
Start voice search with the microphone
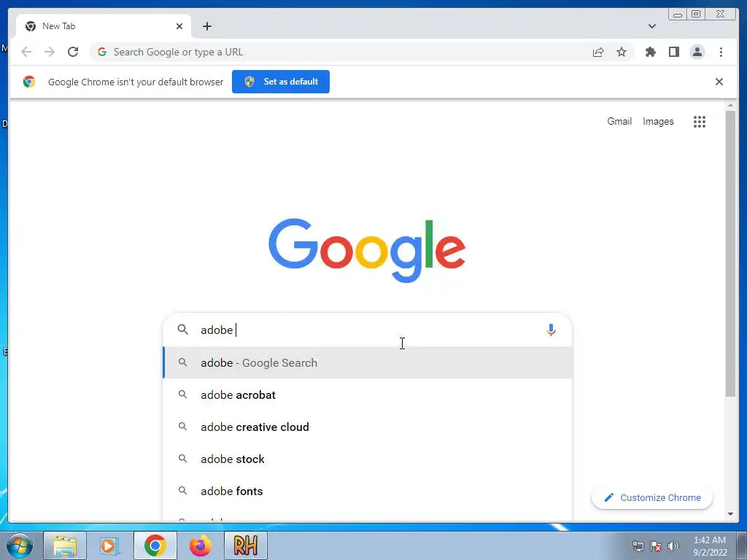coord(551,330)
